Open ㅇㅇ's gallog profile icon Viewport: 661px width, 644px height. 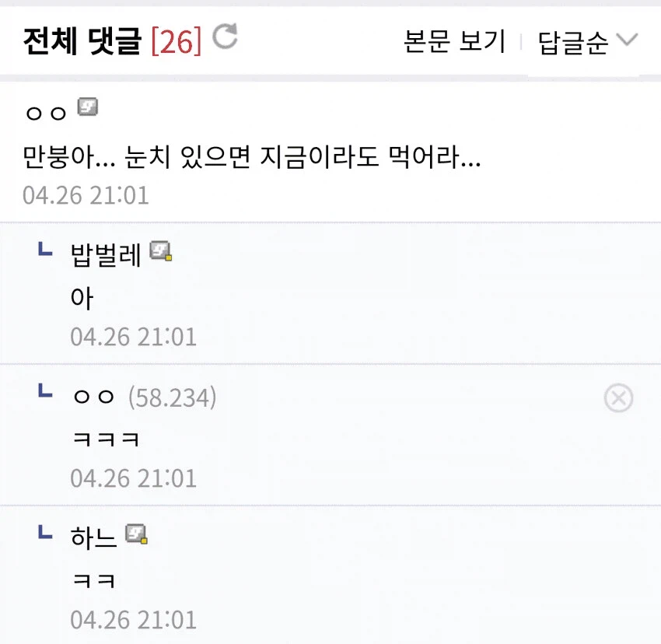point(88,107)
